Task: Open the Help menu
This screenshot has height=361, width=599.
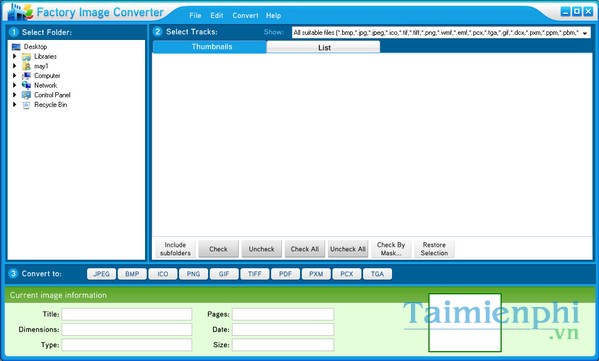Action: pyautogui.click(x=274, y=16)
